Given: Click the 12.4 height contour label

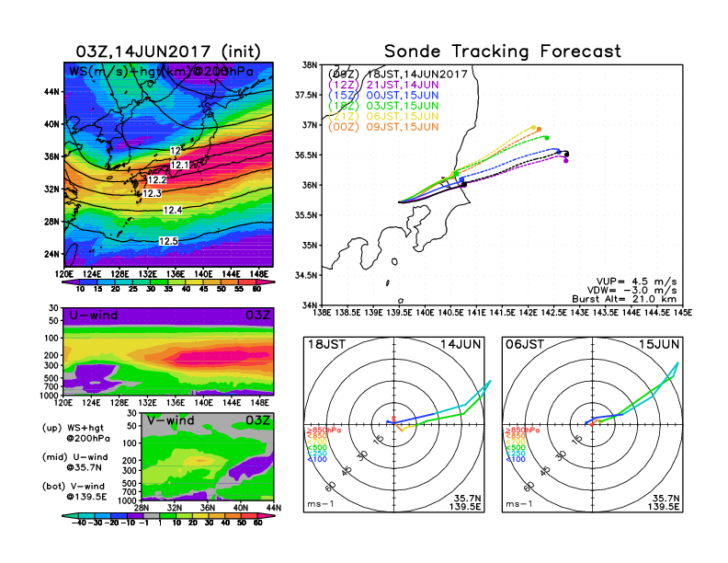Looking at the screenshot, I should coord(172,210).
